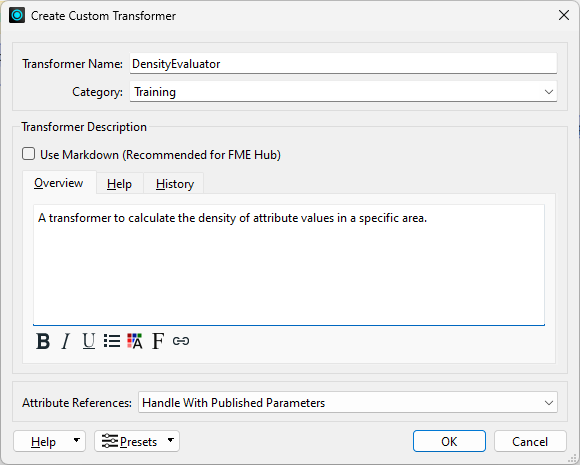Screen dimensions: 580x465
Task: Click the 'Transformer Description' group title
Action: tap(84, 127)
